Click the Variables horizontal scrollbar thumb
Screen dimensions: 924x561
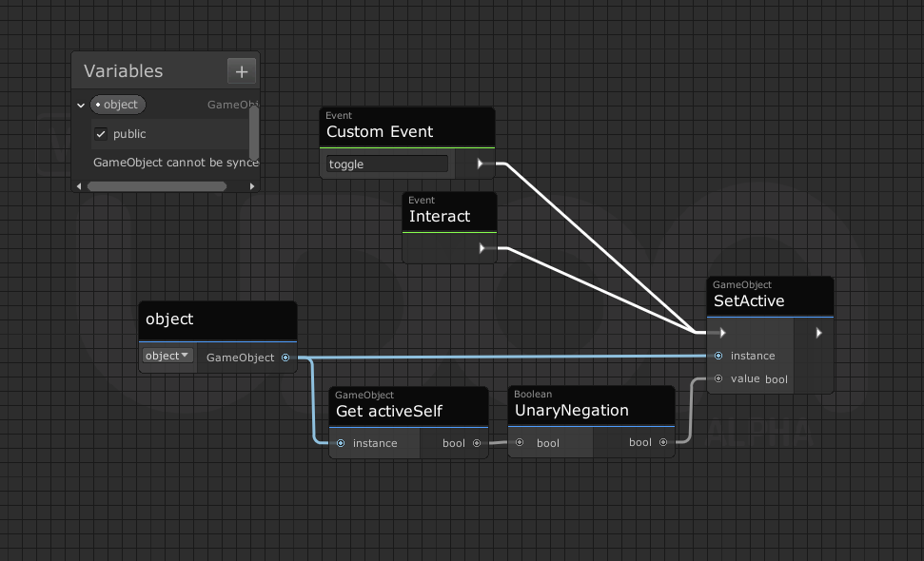[157, 186]
